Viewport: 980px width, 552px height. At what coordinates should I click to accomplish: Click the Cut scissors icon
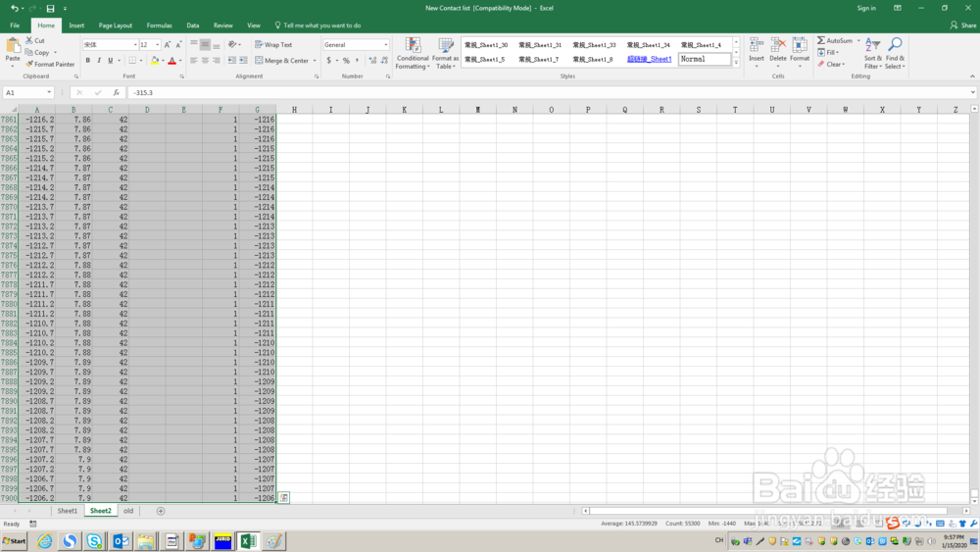click(x=28, y=40)
